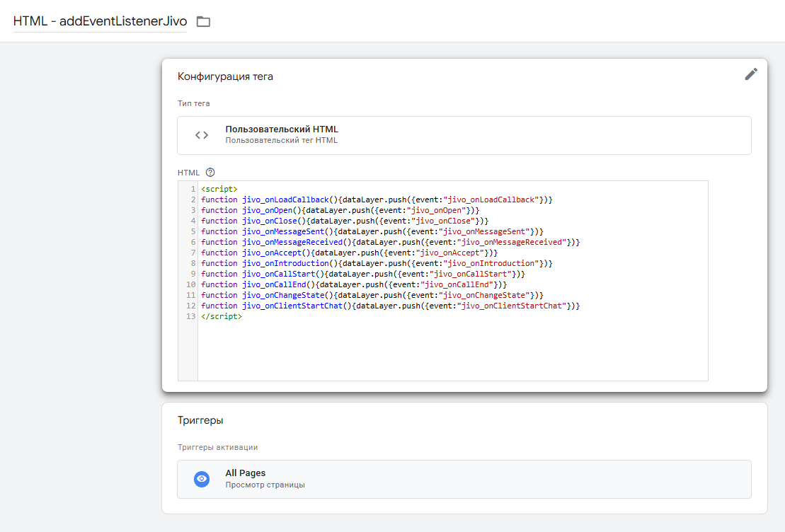This screenshot has height=532, width=785.
Task: Rename the tag title HTML - addEventListenerJivo
Action: 100,21
